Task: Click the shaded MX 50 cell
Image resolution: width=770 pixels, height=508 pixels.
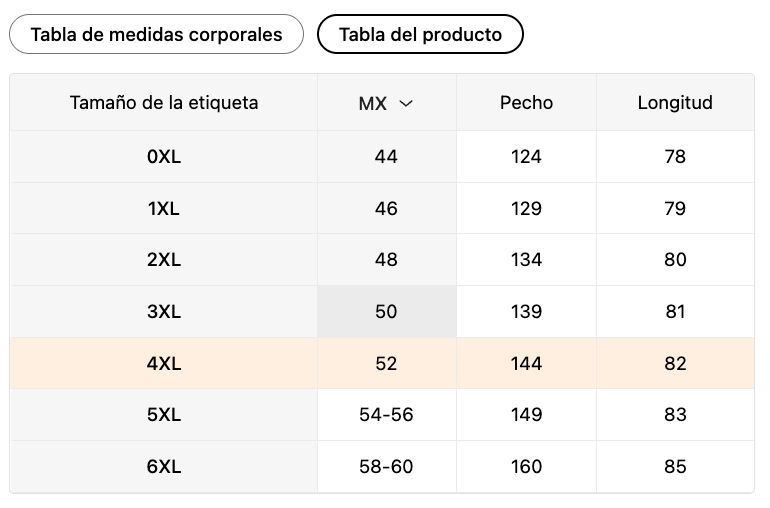Action: click(x=386, y=312)
